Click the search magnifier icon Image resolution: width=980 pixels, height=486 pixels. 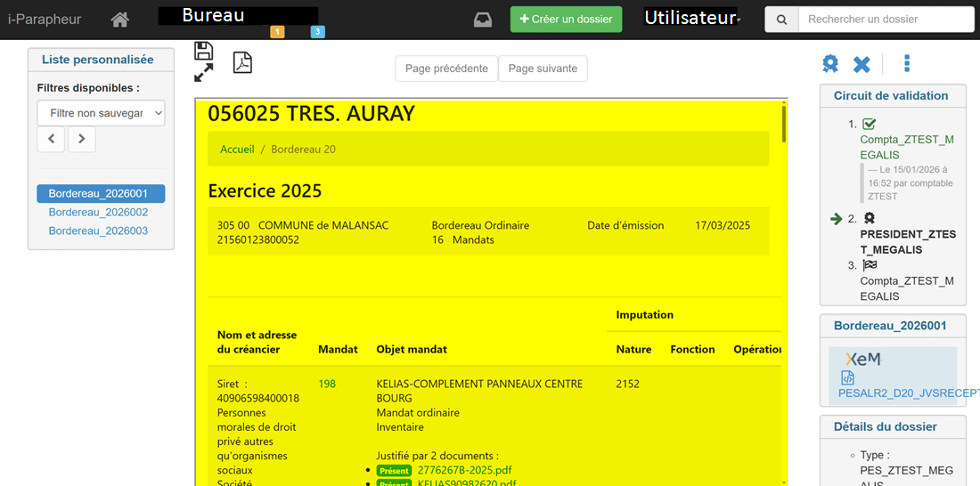[x=781, y=20]
